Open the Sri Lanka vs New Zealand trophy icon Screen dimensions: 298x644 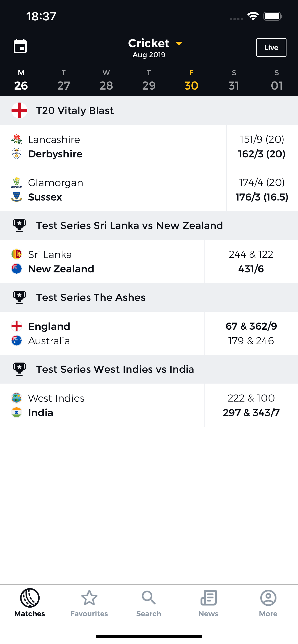[19, 225]
